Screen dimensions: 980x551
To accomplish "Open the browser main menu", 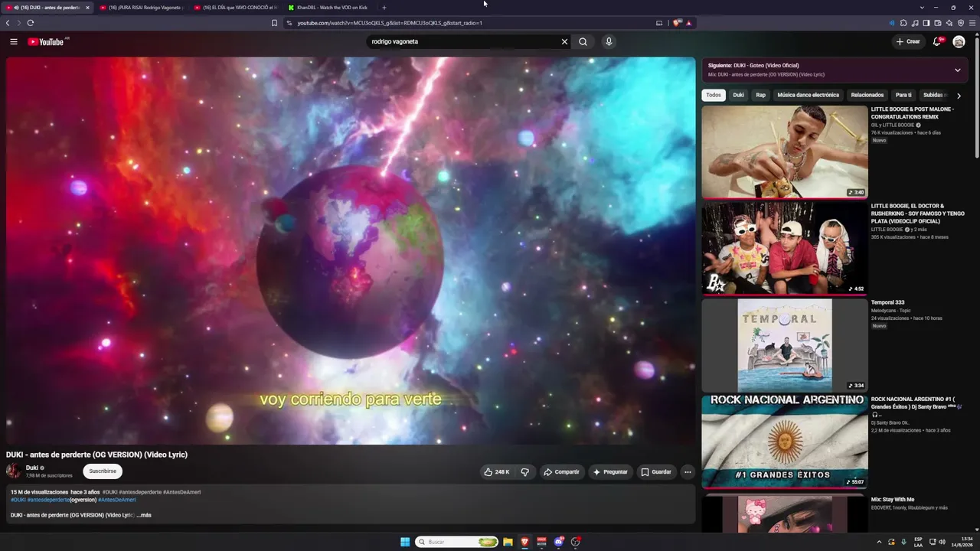I will (x=973, y=23).
